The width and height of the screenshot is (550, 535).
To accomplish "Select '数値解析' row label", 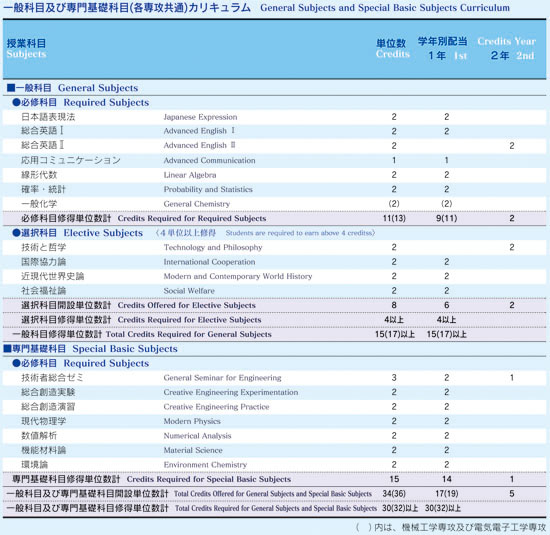I will click(39, 436).
